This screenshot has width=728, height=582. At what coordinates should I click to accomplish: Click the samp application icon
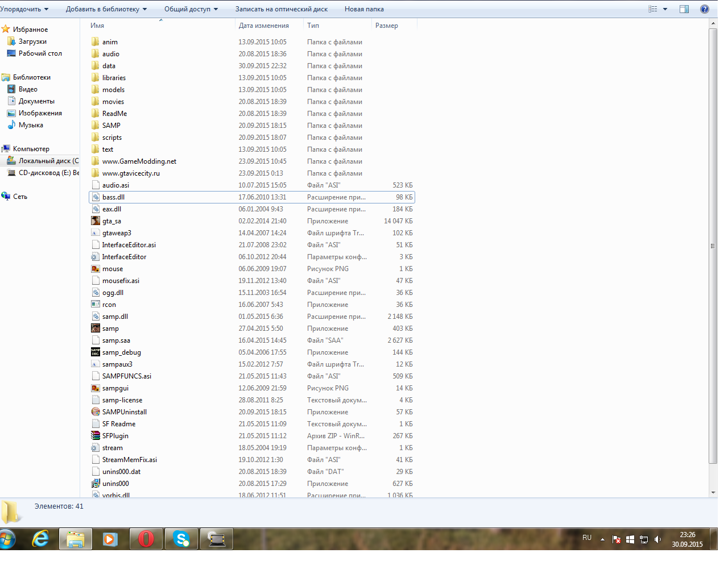point(96,329)
